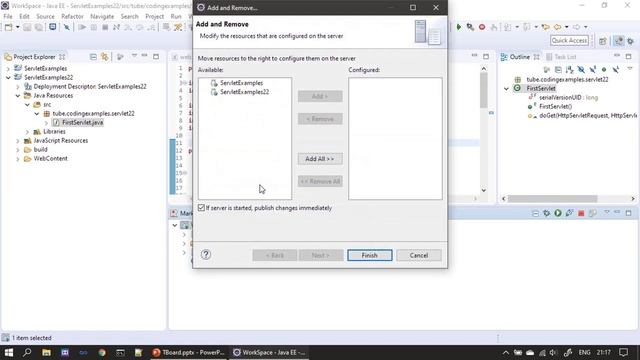640x360 pixels.
Task: Click the Add All >> button
Action: click(x=320, y=159)
